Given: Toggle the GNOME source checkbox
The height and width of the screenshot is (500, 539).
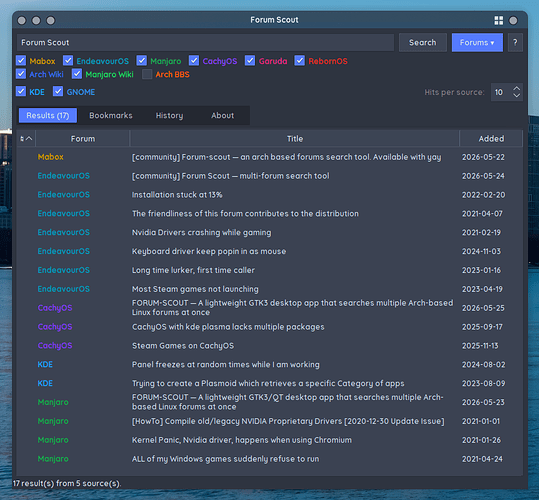Looking at the screenshot, I should point(58,92).
